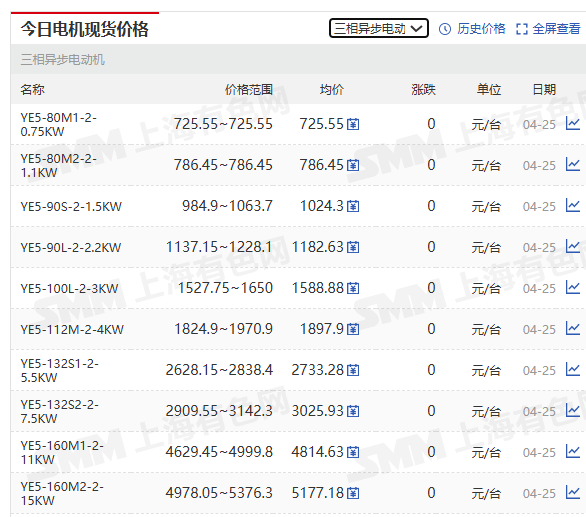Select the 三相异步电动机 tab
586x517 pixels.
pos(62,59)
